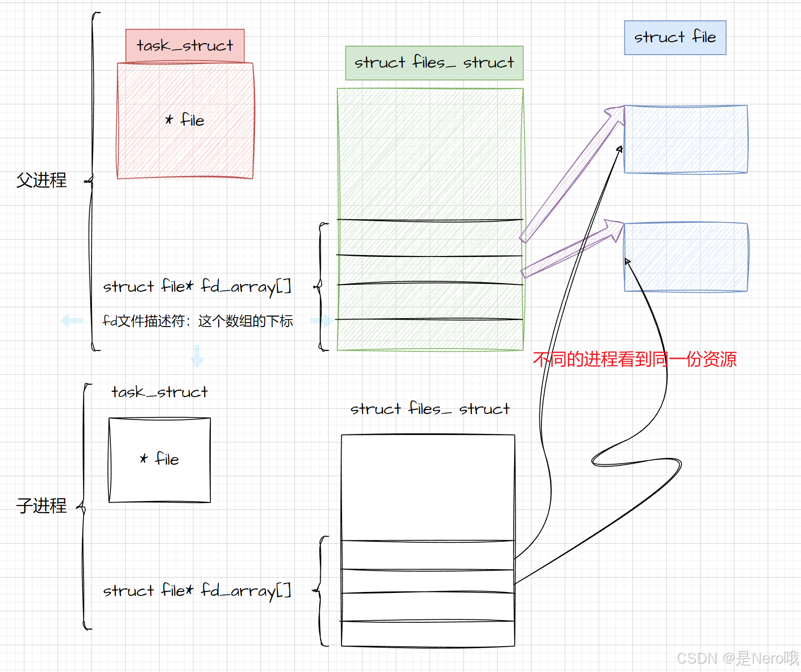The height and width of the screenshot is (672, 801).
Task: Click the faint right arrow near fd caption
Action: [x=322, y=321]
